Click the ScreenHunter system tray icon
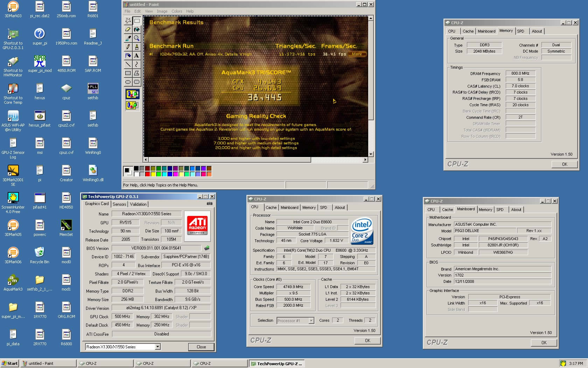The height and width of the screenshot is (368, 588). (x=563, y=363)
